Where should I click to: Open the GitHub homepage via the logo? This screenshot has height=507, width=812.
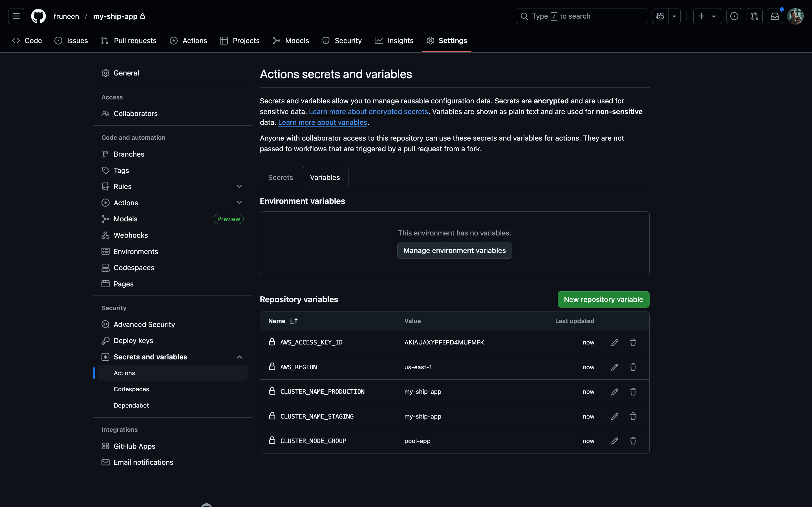(38, 16)
